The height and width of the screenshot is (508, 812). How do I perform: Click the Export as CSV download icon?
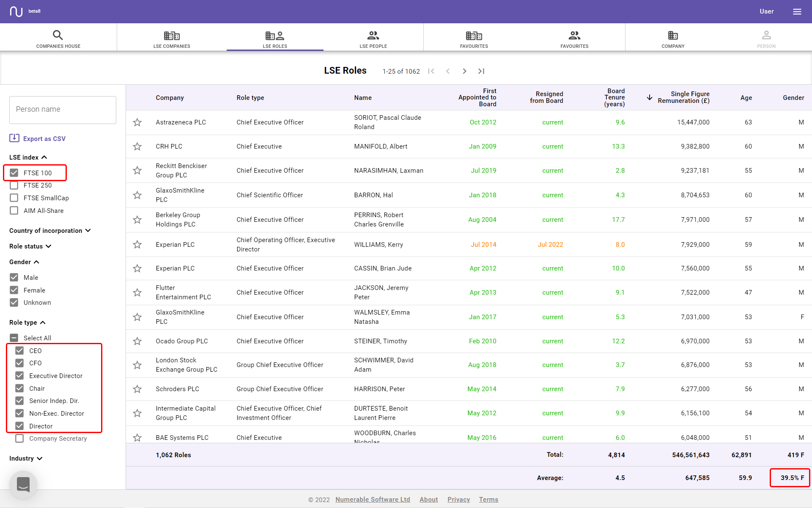click(x=14, y=138)
